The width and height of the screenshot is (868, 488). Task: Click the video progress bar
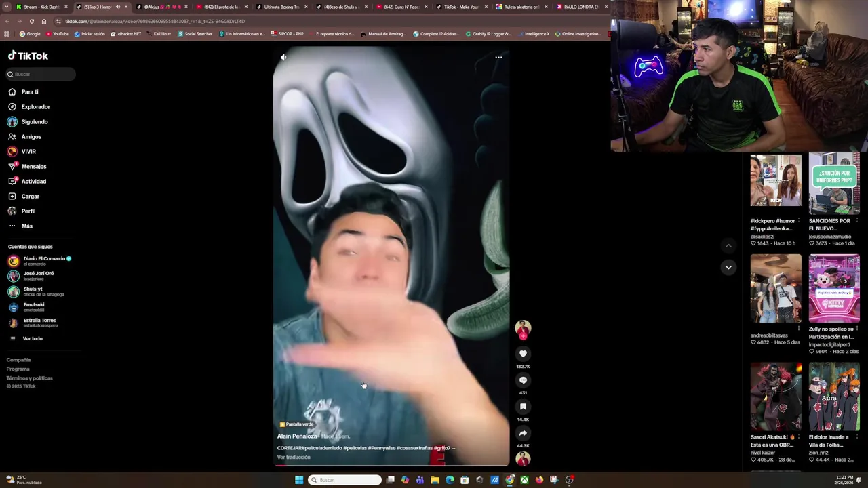pyautogui.click(x=391, y=466)
